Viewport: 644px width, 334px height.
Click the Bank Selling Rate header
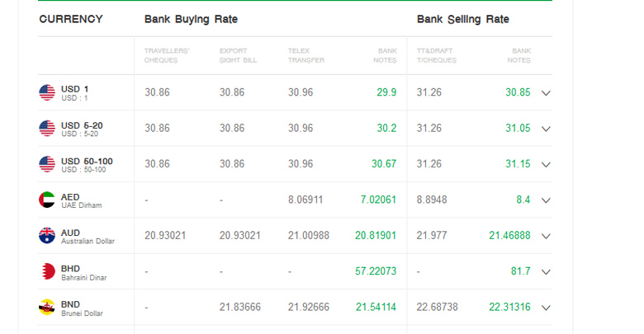pyautogui.click(x=462, y=19)
